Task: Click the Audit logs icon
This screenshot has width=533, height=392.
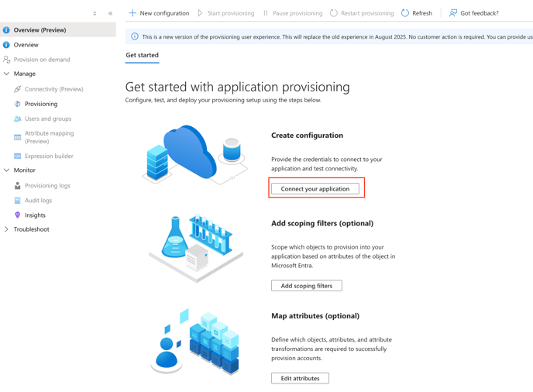Action: (x=17, y=201)
